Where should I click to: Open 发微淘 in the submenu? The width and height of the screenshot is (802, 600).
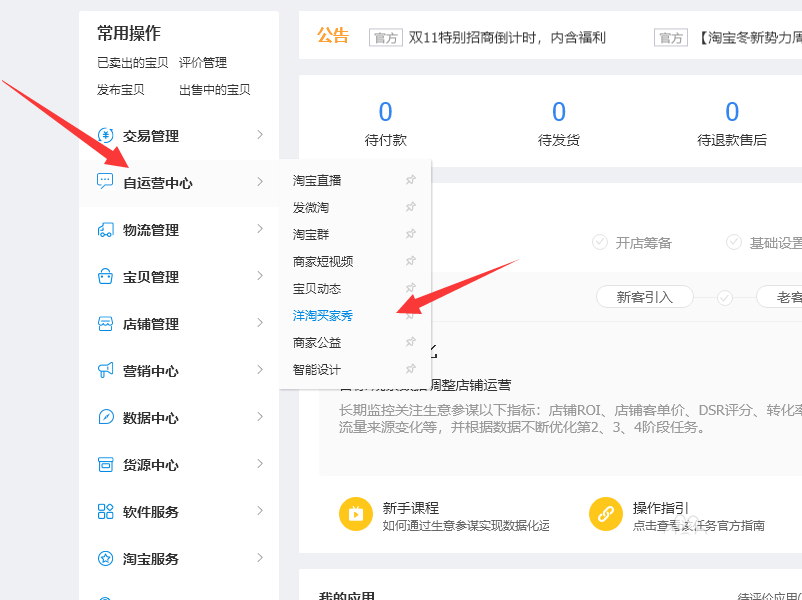point(310,208)
